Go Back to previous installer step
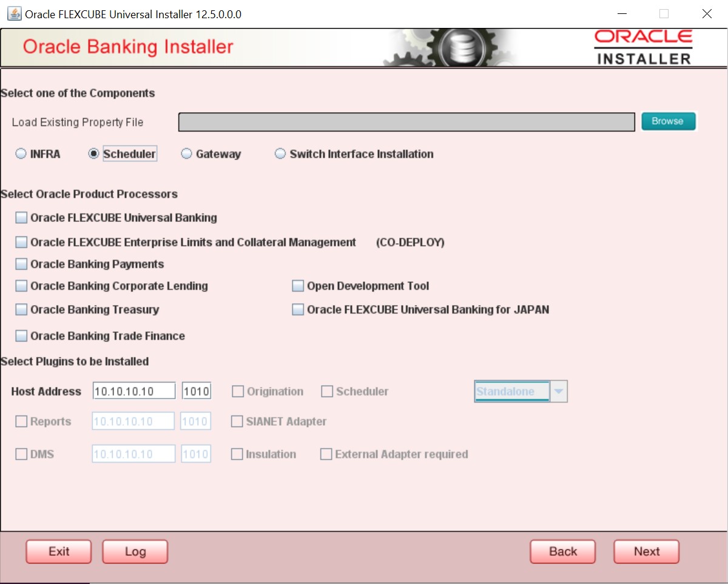This screenshot has height=584, width=728. [563, 551]
